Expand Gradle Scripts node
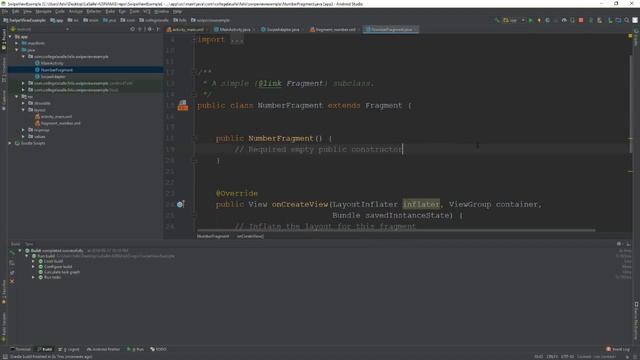Viewport: 640px width, 360px height. pyautogui.click(x=10, y=143)
